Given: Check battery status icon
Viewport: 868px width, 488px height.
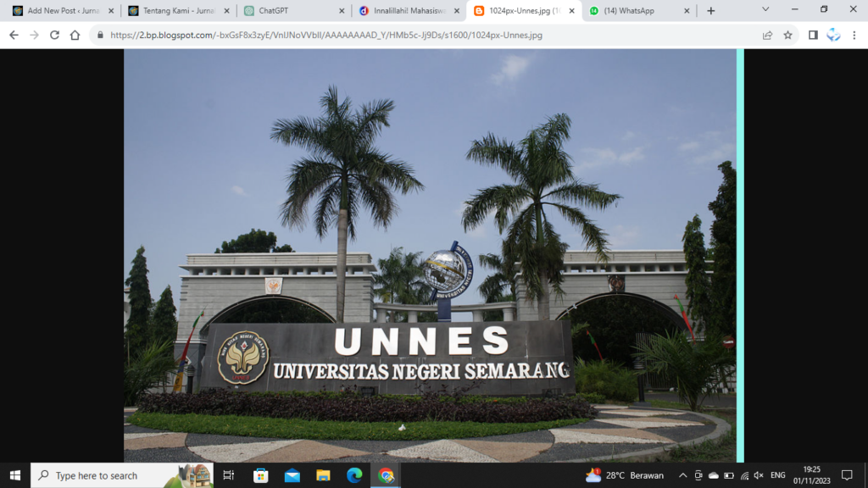Looking at the screenshot, I should [x=729, y=475].
